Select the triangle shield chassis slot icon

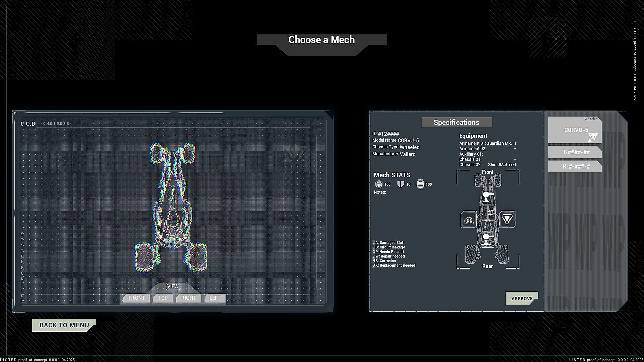pyautogui.click(x=507, y=220)
